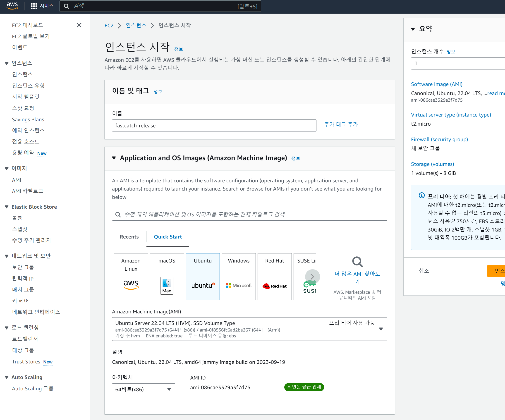505x420 pixels.
Task: Collapse the 요약 summary panel
Action: (x=413, y=29)
